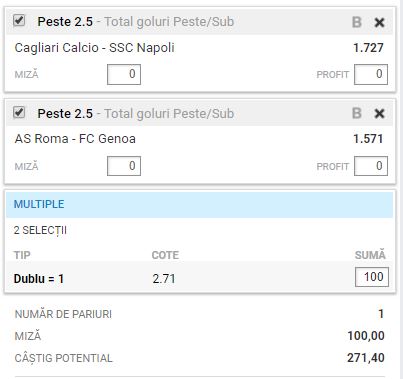Image resolution: width=403 pixels, height=379 pixels.
Task: Click the Dublu = 1 bet type row
Action: point(199,278)
